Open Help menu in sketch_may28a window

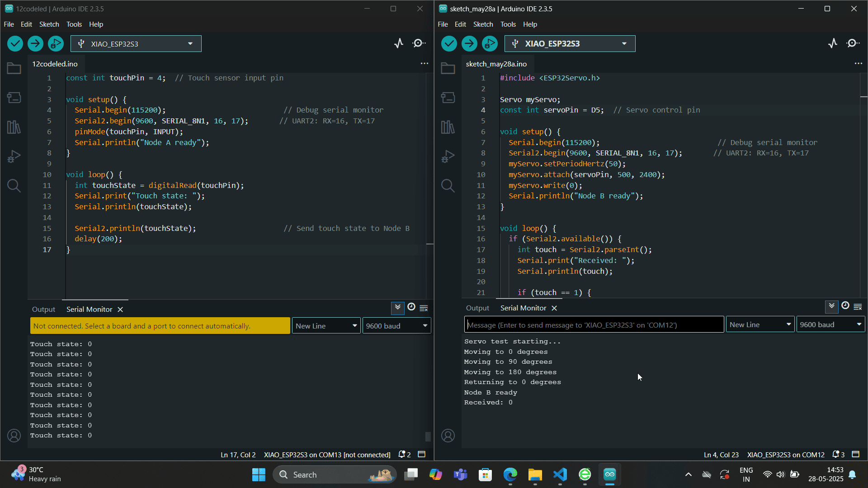pos(530,24)
